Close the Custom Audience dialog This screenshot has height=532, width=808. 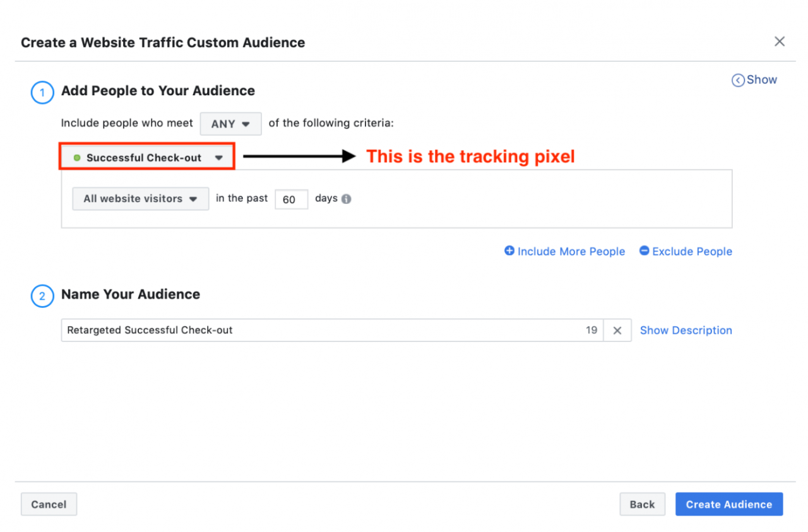coord(780,42)
